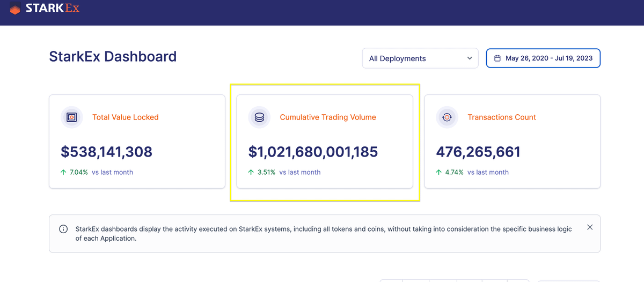Click the green up arrow beside 3.51%
This screenshot has height=282, width=644.
click(251, 173)
